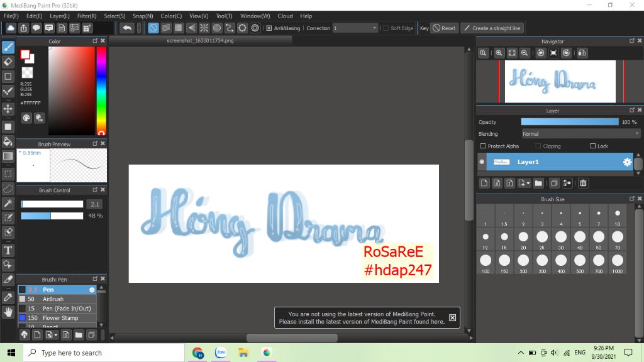Viewport: 644px width, 362px height.
Task: Select the transparent color swatch
Action: pos(27,73)
